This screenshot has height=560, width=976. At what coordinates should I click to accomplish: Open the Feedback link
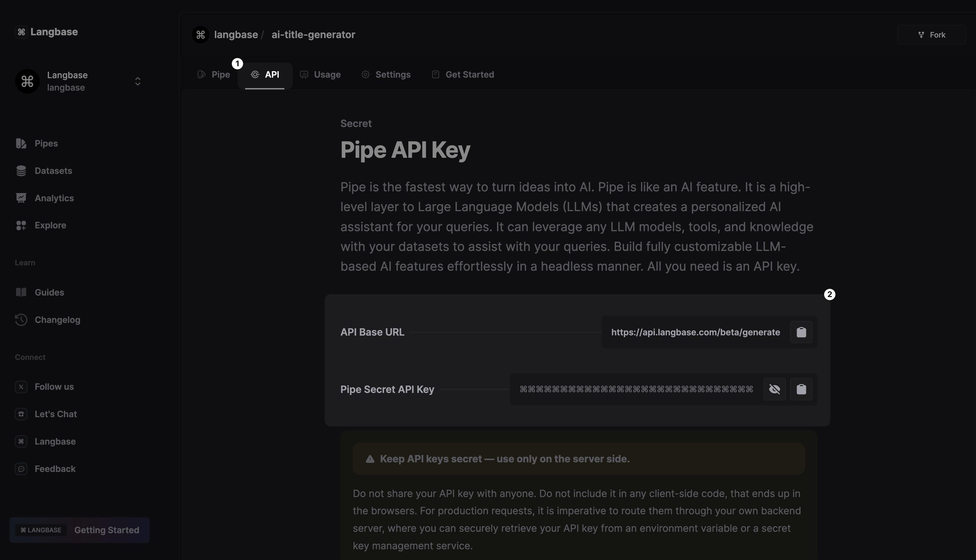pos(55,469)
